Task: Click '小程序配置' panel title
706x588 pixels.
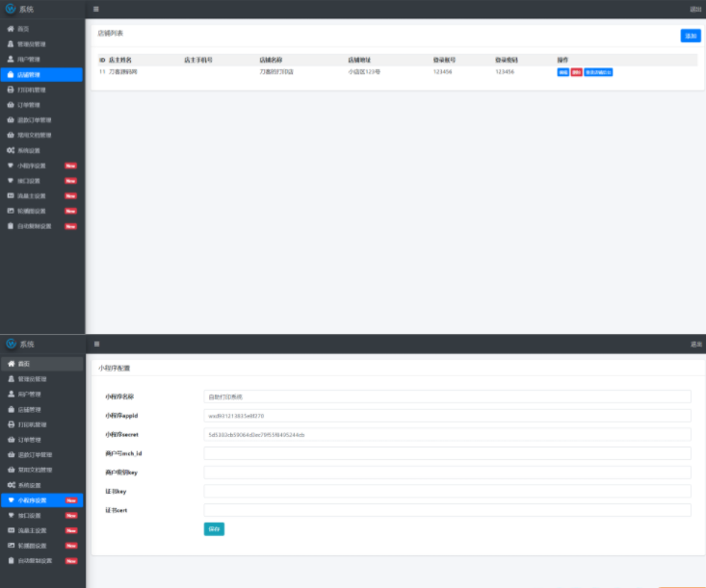Action: pyautogui.click(x=114, y=368)
